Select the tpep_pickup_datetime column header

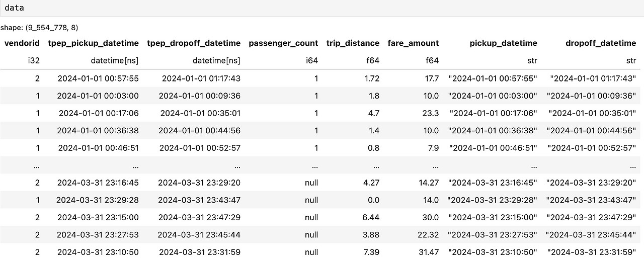point(93,43)
